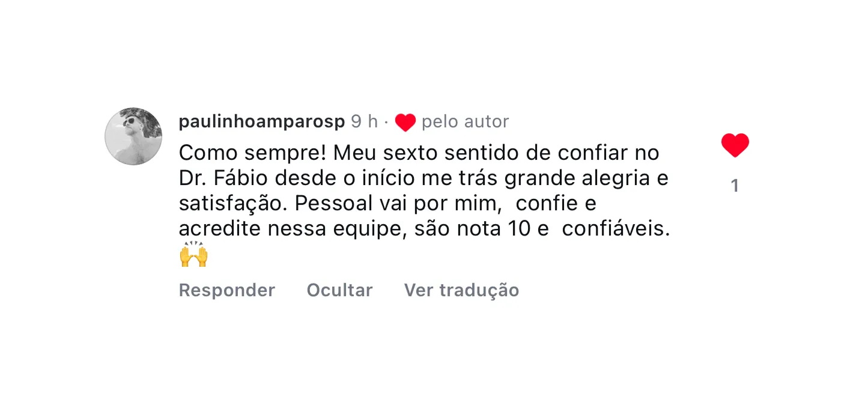This screenshot has width=868, height=408.
Task: Click the small heart beside "pelo autor"
Action: click(x=405, y=123)
